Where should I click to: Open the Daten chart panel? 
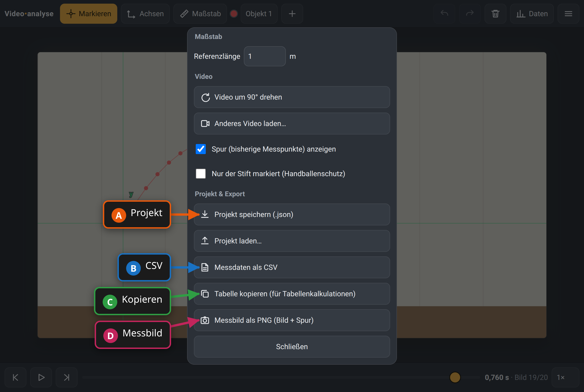(532, 14)
